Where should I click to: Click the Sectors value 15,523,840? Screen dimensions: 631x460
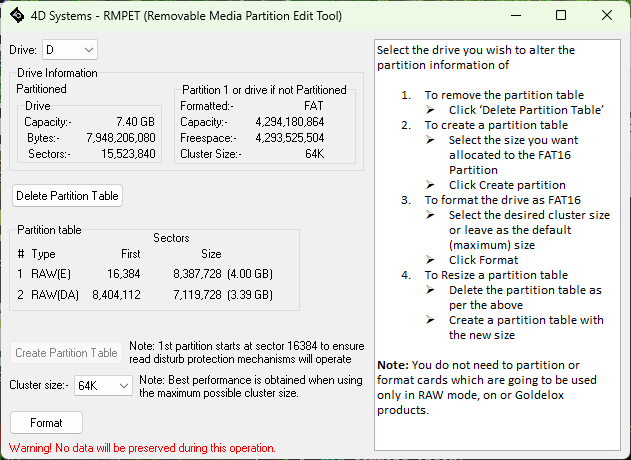(x=127, y=154)
